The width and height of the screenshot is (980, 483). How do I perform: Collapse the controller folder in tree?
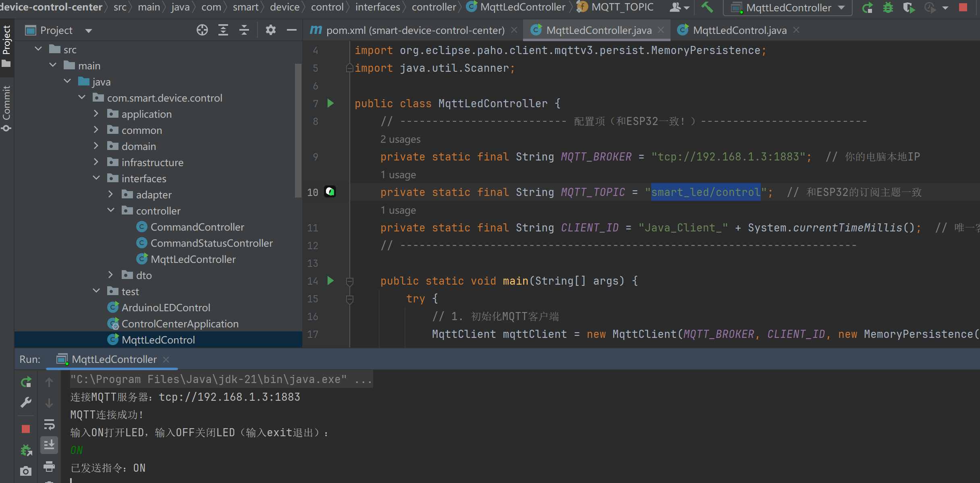pos(111,210)
